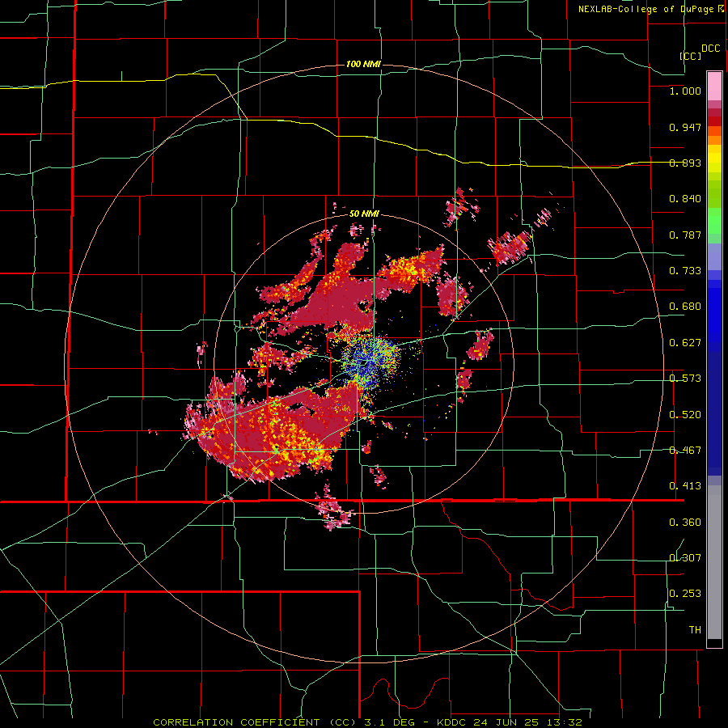
Task: Pick the bright green swatch in color bar
Action: point(714,221)
